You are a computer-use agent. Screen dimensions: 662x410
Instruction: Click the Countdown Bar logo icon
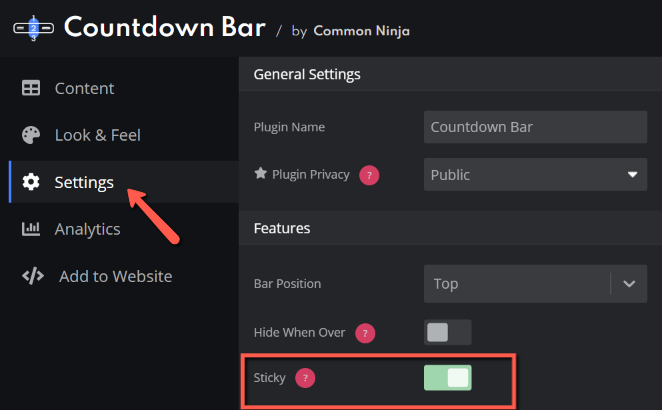tap(33, 28)
